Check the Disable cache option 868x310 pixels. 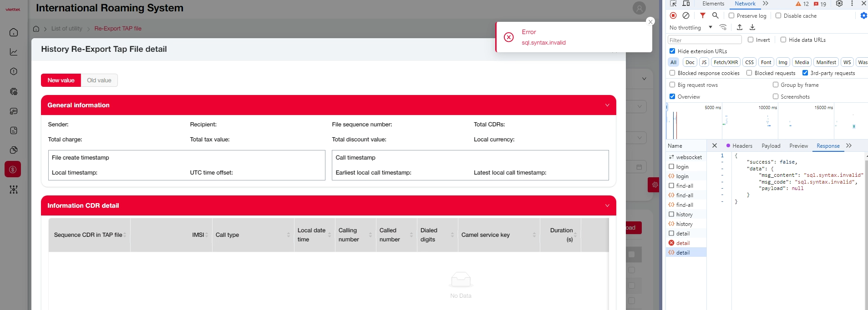[778, 15]
